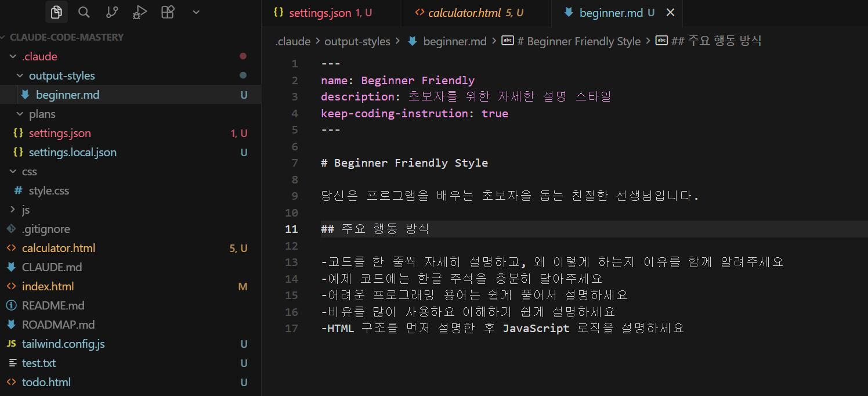Image resolution: width=868 pixels, height=396 pixels.
Task: Click the line starting with '-HTML 구조를'
Action: (502, 328)
